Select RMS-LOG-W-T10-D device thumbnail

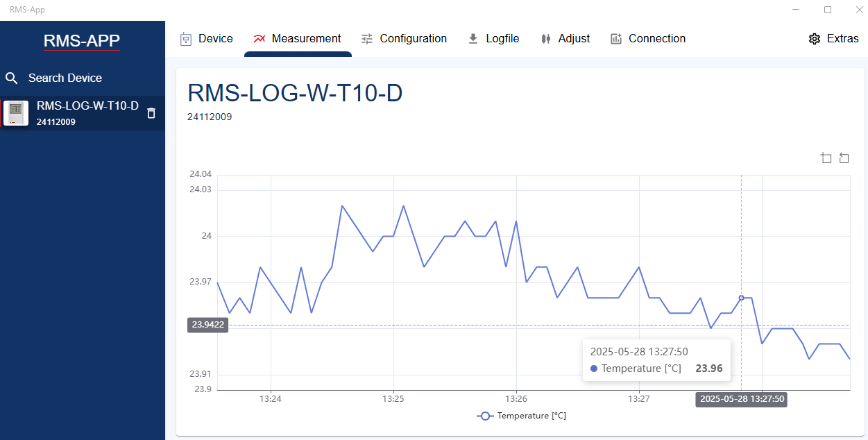(x=16, y=113)
